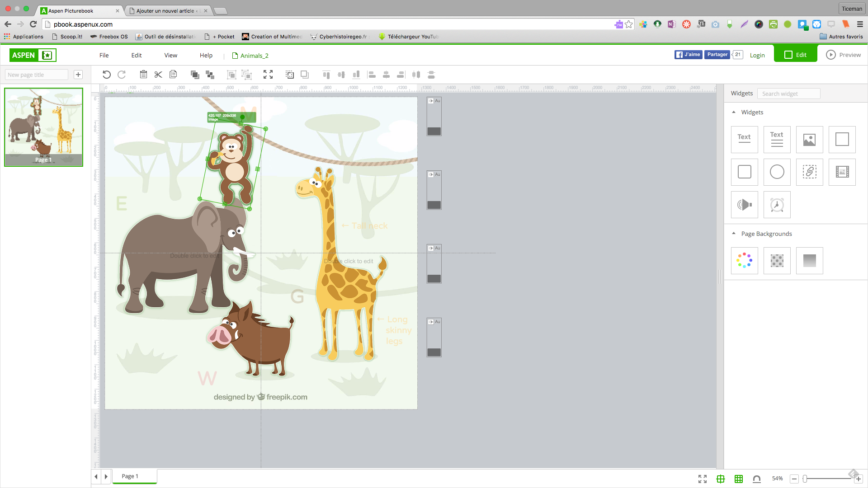This screenshot has height=488, width=868.
Task: Add the audio speaker widget
Action: (x=744, y=205)
